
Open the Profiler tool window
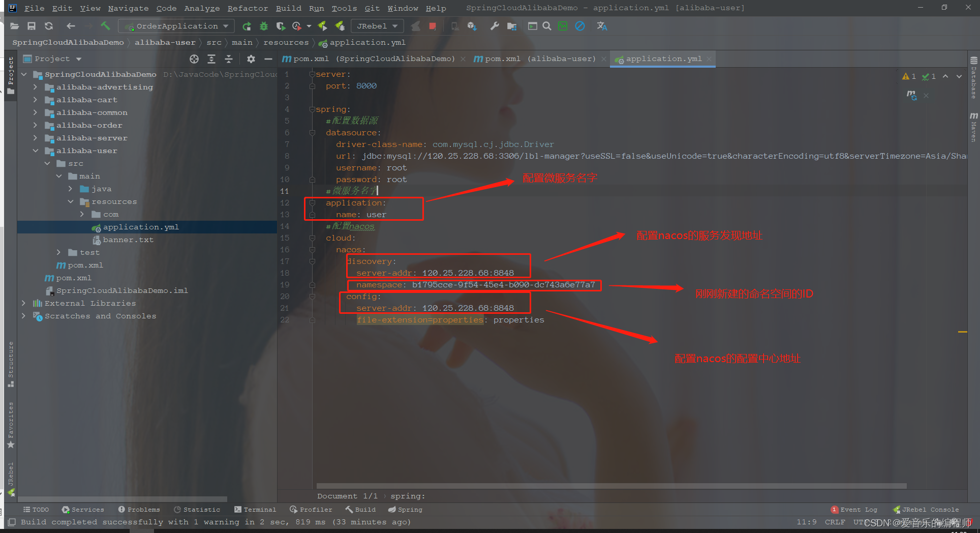tap(311, 510)
